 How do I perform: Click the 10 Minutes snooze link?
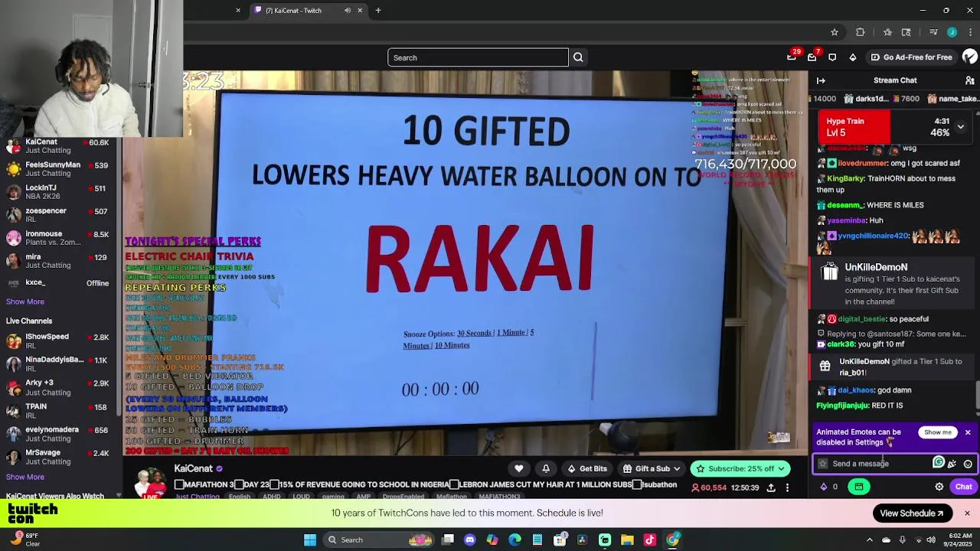pyautogui.click(x=452, y=345)
